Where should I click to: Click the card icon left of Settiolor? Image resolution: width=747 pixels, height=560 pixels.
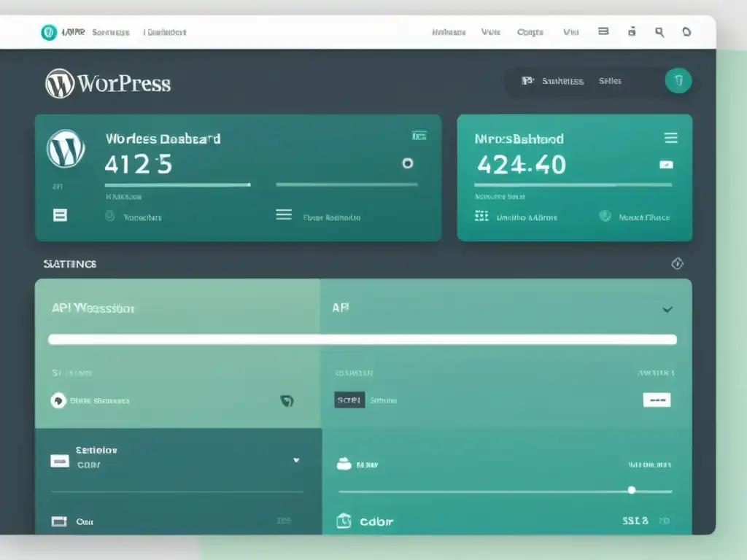tap(60, 461)
